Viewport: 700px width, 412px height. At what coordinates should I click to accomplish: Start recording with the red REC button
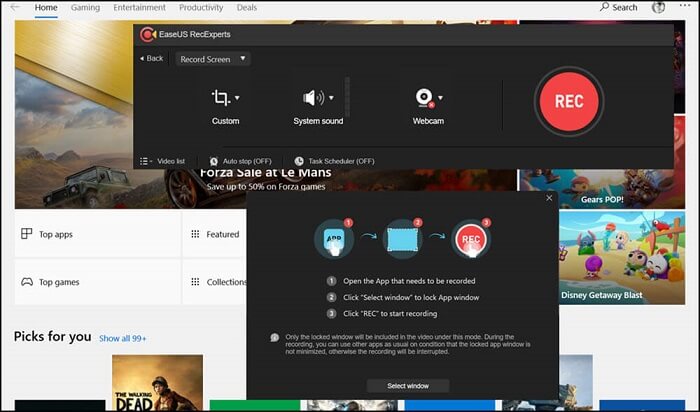point(569,101)
